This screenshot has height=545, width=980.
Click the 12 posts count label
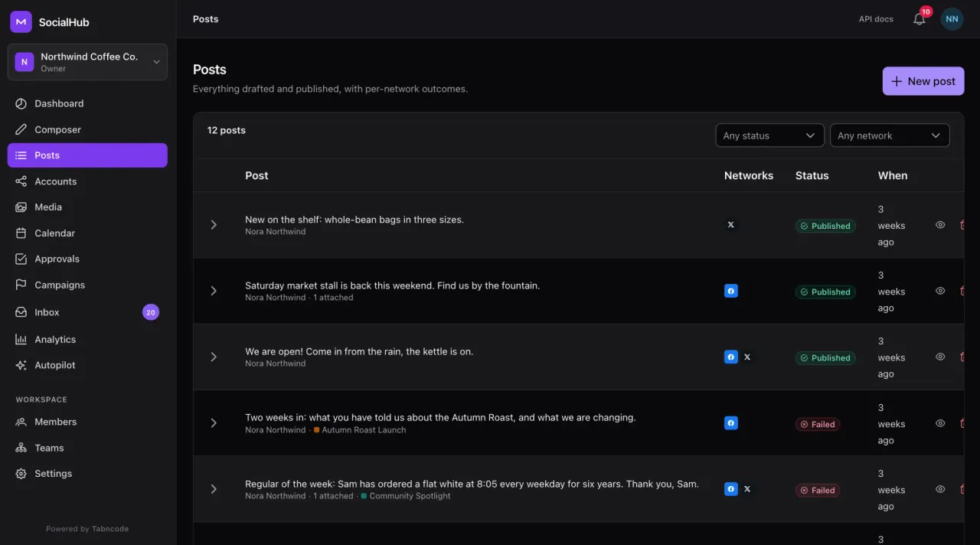[227, 130]
